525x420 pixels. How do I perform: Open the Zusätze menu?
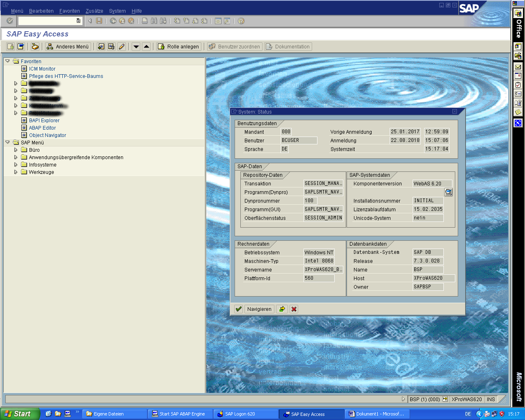[x=94, y=11]
